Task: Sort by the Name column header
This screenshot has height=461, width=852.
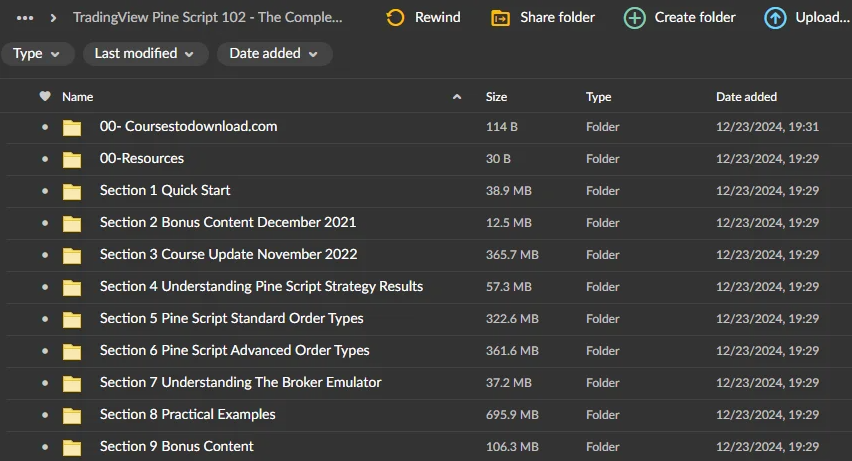Action: (77, 97)
